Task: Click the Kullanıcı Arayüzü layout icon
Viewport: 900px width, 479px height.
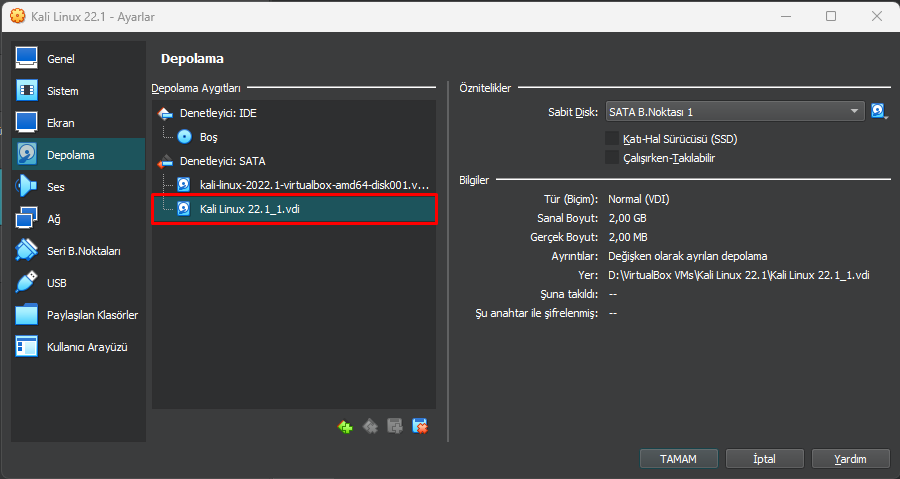Action: pyautogui.click(x=26, y=346)
